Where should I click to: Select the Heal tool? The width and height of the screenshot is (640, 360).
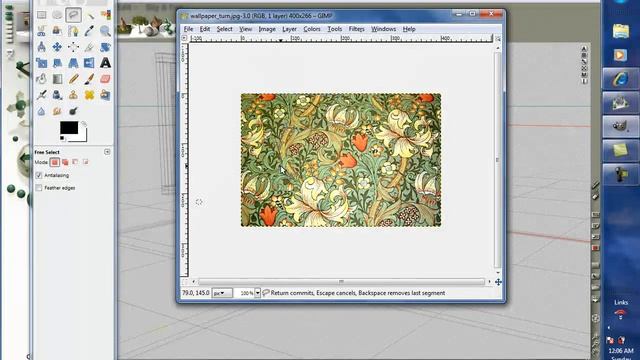point(89,95)
